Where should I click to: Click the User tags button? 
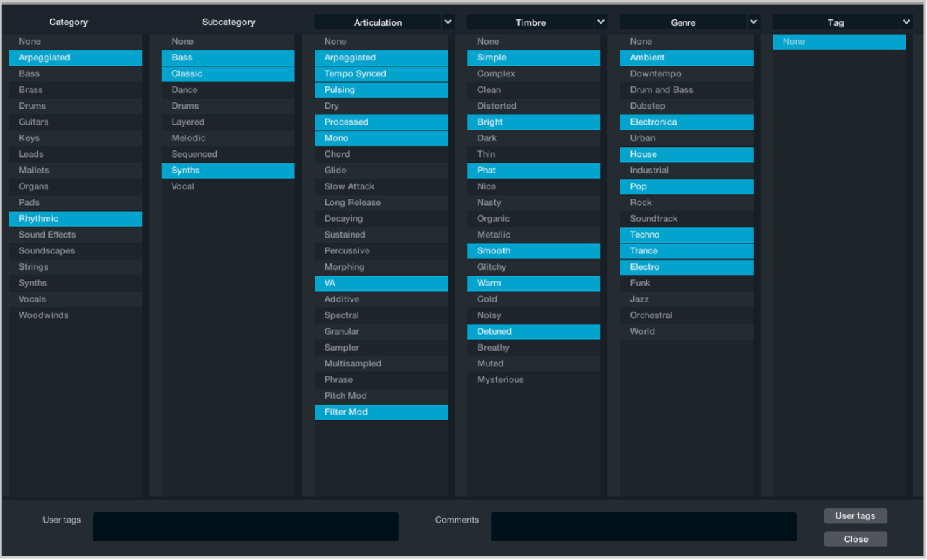click(x=855, y=515)
